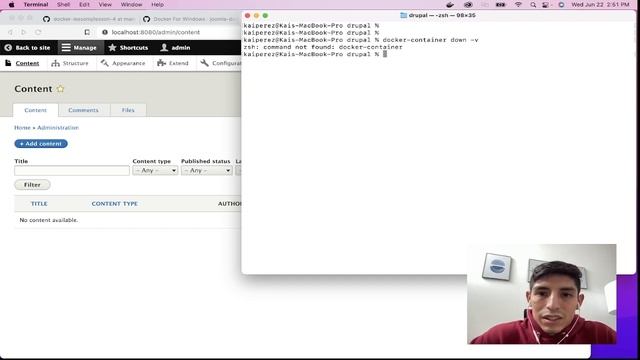The image size is (640, 360).
Task: Click the Add content button
Action: (x=41, y=144)
